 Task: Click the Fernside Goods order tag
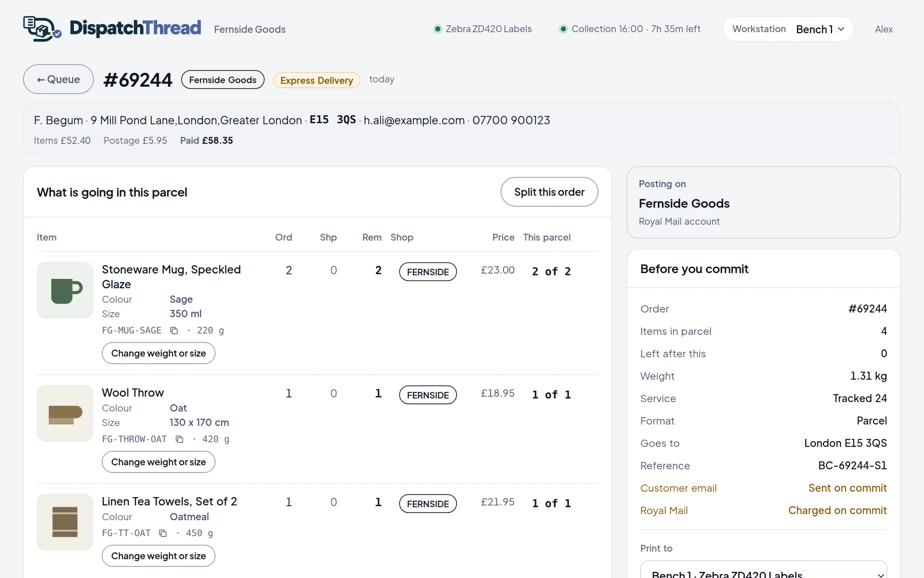pyautogui.click(x=223, y=80)
